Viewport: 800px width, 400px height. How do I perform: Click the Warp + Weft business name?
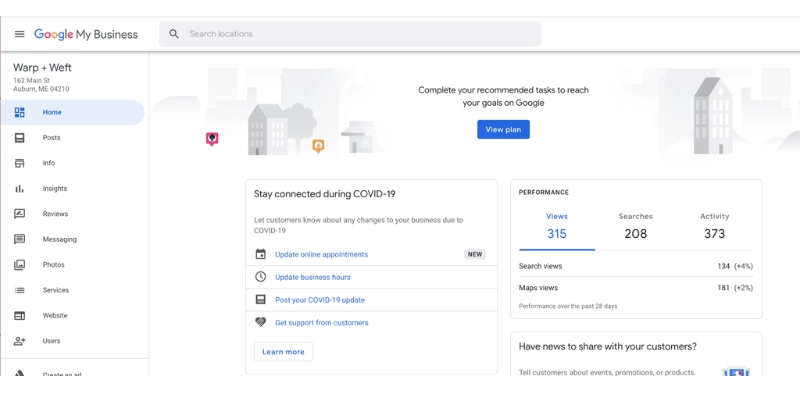tap(42, 68)
